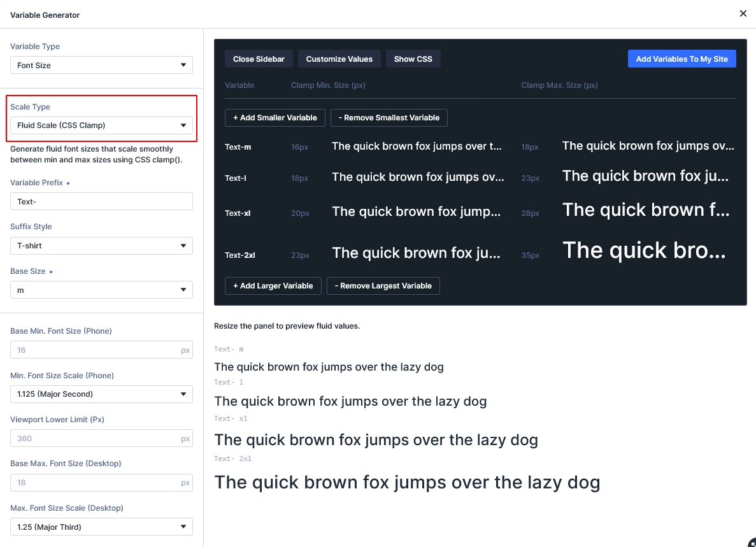Click Base Max. Font Size (Desktop) field
Image resolution: width=756 pixels, height=547 pixels.
[101, 483]
